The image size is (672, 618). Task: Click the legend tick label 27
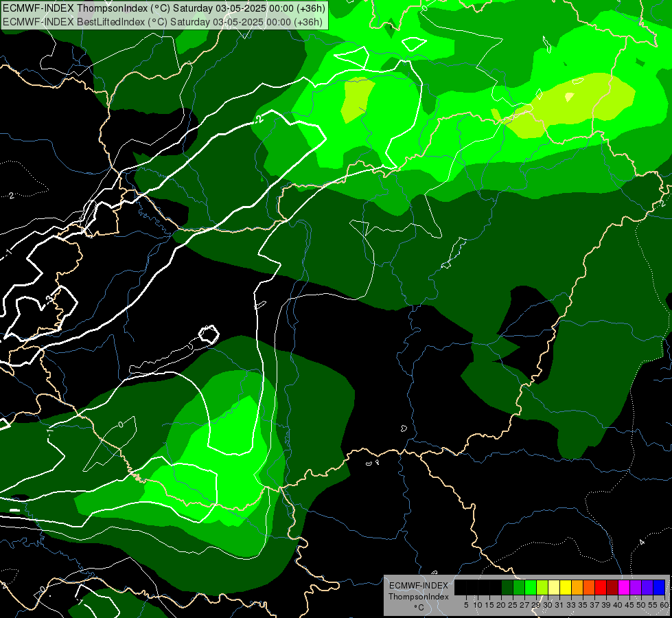pyautogui.click(x=524, y=605)
